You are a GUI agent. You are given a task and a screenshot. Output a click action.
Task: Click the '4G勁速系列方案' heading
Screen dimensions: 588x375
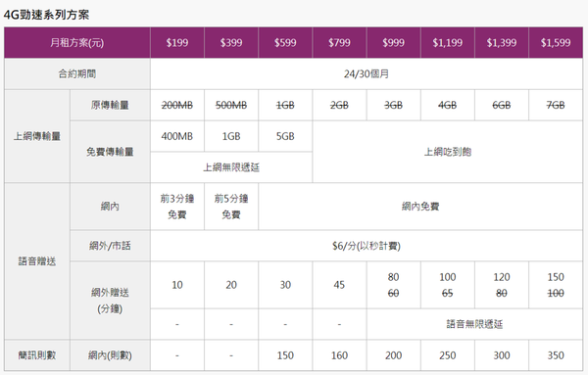pos(46,15)
